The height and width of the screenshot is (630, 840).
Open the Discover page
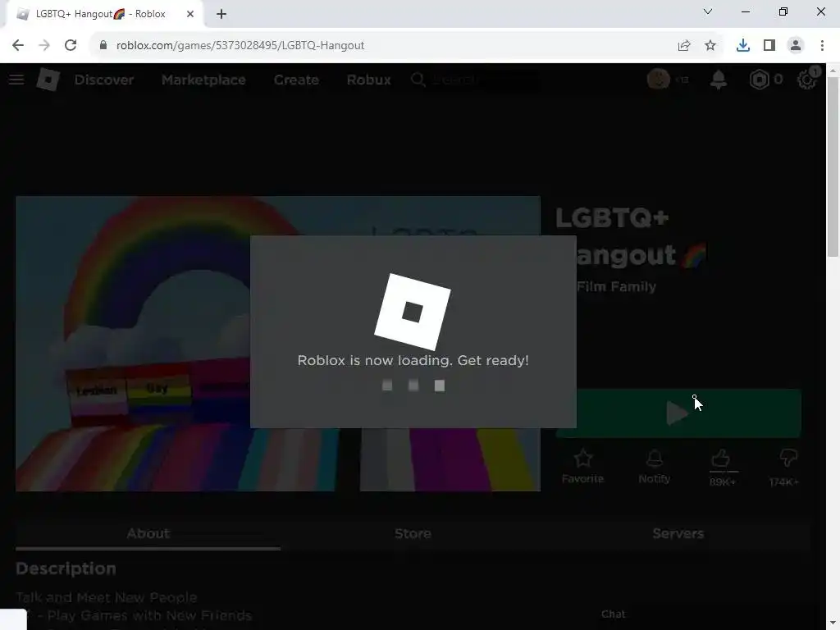[104, 80]
